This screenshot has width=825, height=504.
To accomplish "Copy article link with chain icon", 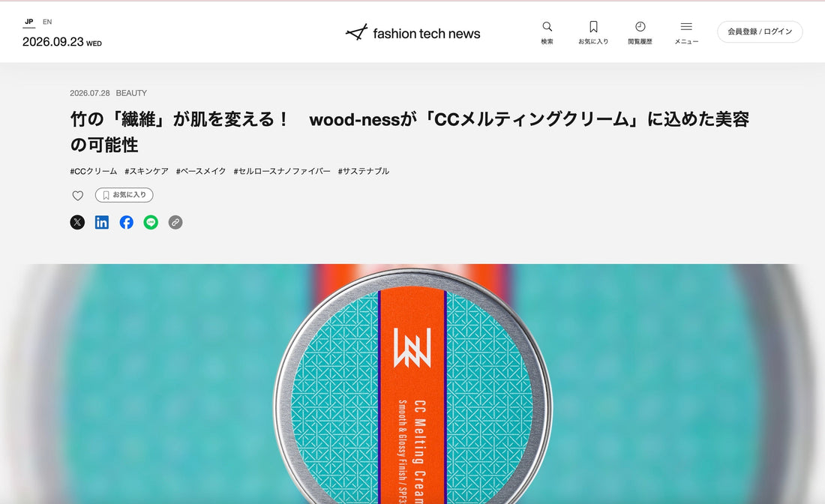I will [x=175, y=223].
